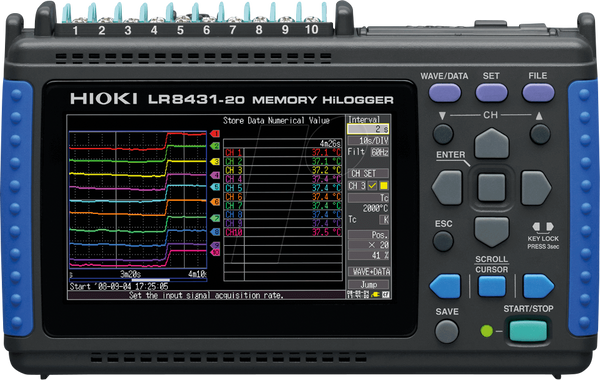Select the pink channel 10 waveform marker
Image resolution: width=600 pixels, height=380 pixels.
click(215, 252)
